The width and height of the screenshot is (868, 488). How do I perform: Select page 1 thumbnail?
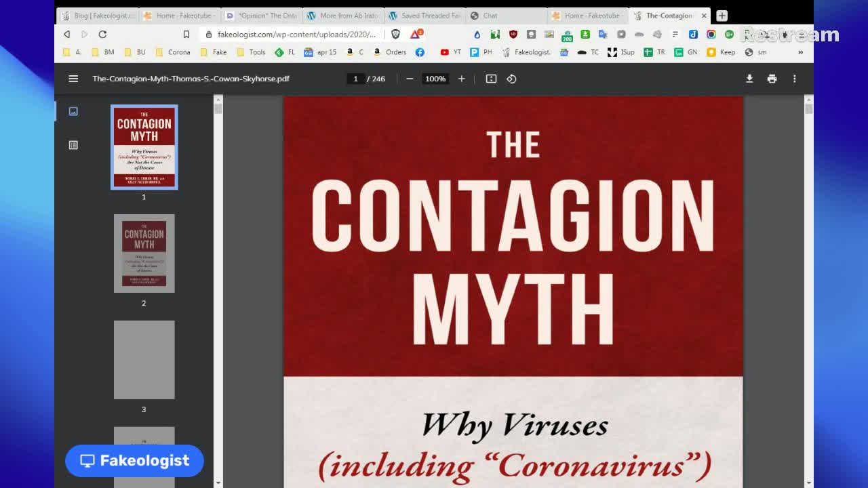pyautogui.click(x=144, y=147)
